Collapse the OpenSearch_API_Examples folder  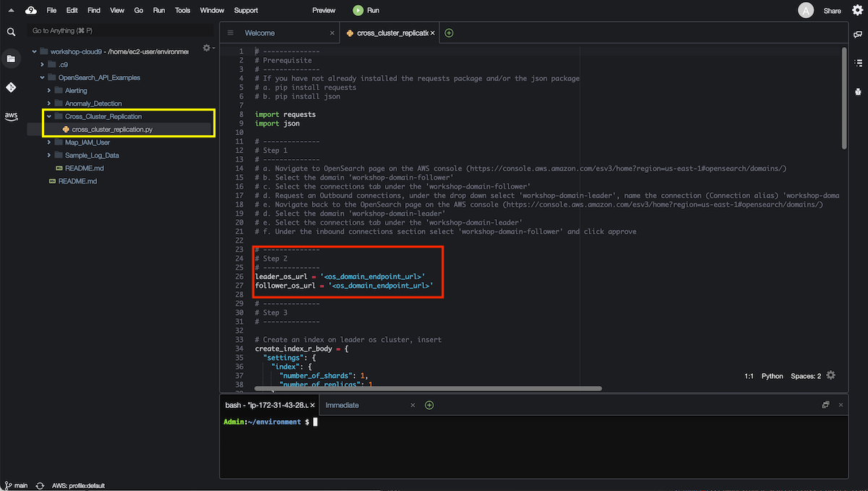42,77
